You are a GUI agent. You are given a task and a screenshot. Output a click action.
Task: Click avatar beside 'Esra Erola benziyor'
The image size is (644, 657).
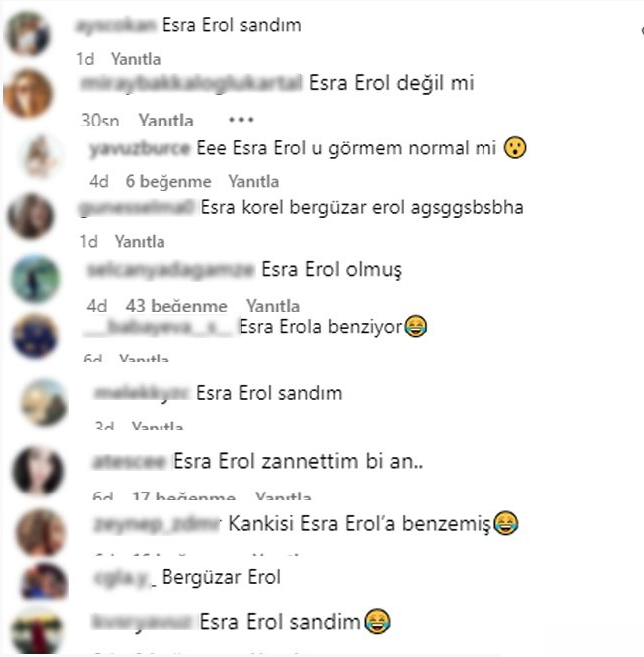[x=35, y=336]
